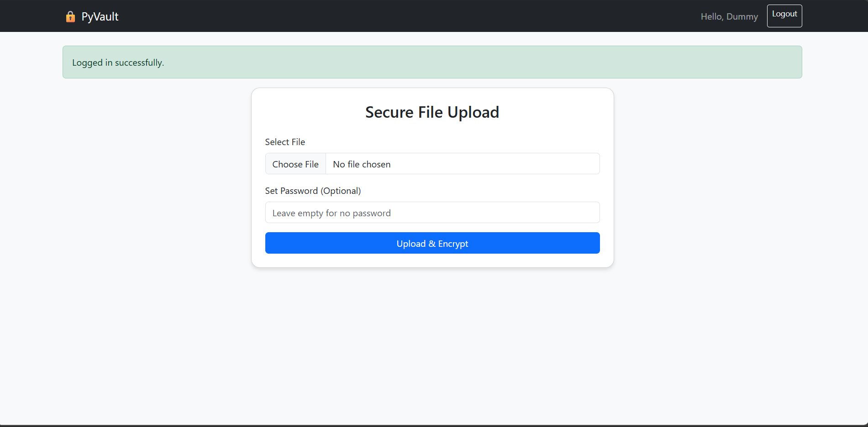Focus the optional password input field
Viewport: 868px width, 427px height.
[432, 213]
